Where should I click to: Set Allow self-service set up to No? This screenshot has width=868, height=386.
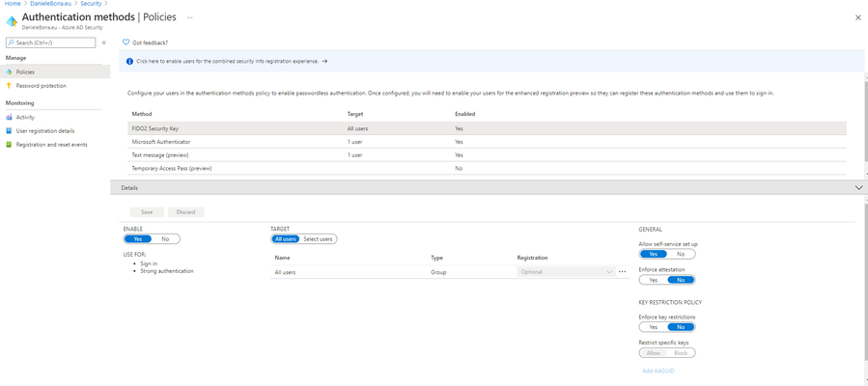click(x=681, y=254)
